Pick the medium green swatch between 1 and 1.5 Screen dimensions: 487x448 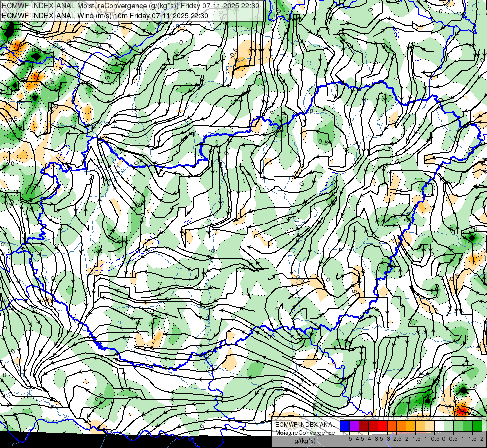[468, 426]
